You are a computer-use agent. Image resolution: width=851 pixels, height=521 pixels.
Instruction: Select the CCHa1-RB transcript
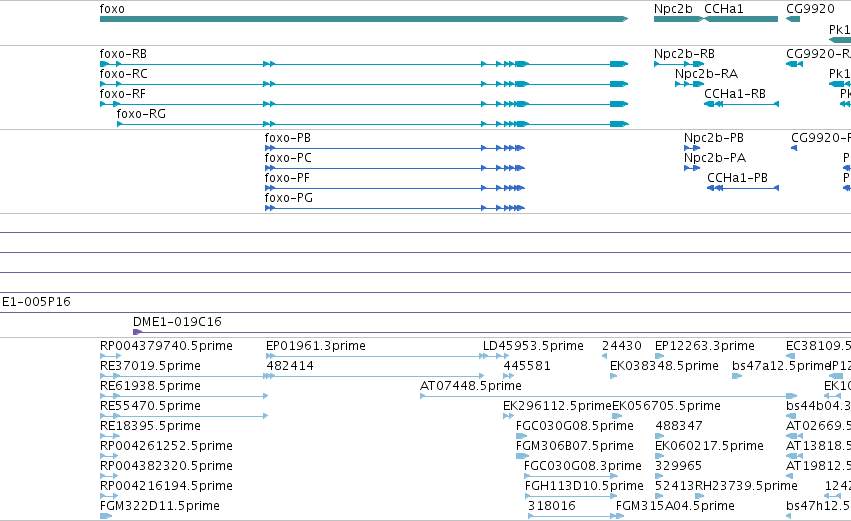pos(741,104)
